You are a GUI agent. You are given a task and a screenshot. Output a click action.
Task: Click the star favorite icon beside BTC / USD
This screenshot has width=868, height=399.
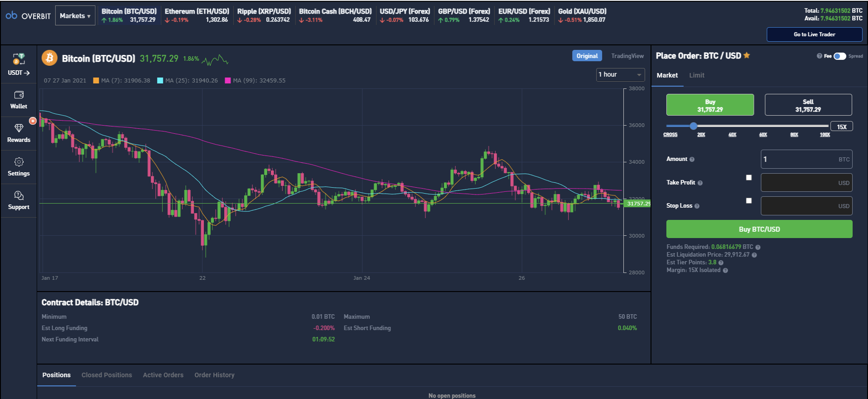point(747,55)
